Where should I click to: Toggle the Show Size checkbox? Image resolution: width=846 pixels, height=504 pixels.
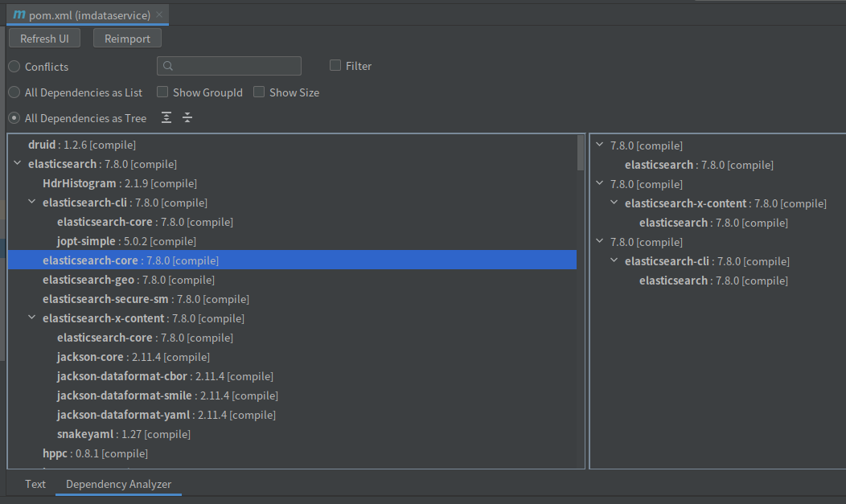tap(259, 92)
